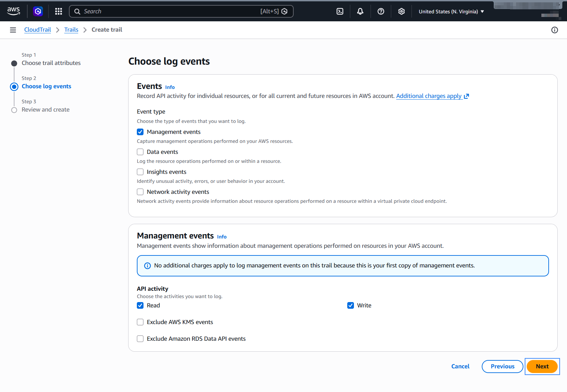Open the notifications bell
This screenshot has width=567, height=392.
coord(360,11)
